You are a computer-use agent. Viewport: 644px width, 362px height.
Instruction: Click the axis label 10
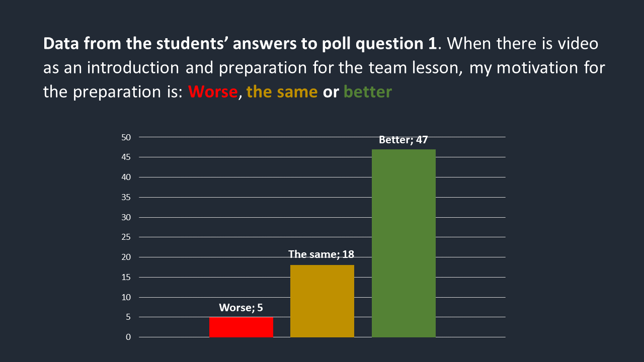(126, 297)
